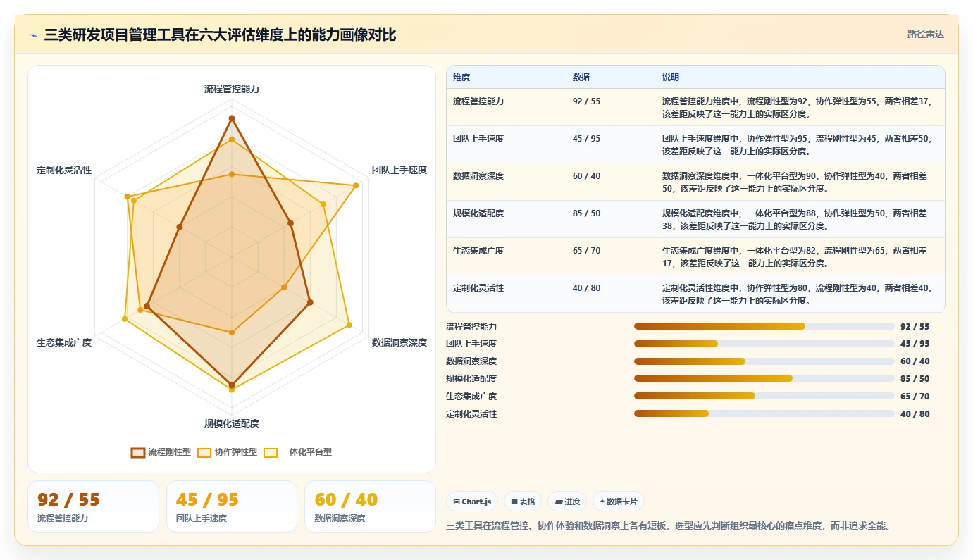The height and width of the screenshot is (560, 973).
Task: Click the 40 / 80 value in the table
Action: coord(587,287)
